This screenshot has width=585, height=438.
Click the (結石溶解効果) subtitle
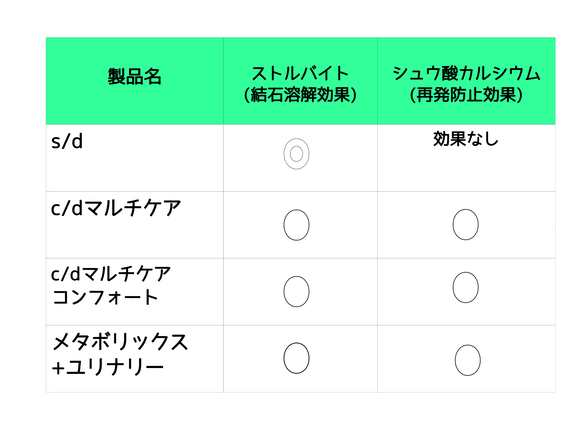tap(300, 95)
